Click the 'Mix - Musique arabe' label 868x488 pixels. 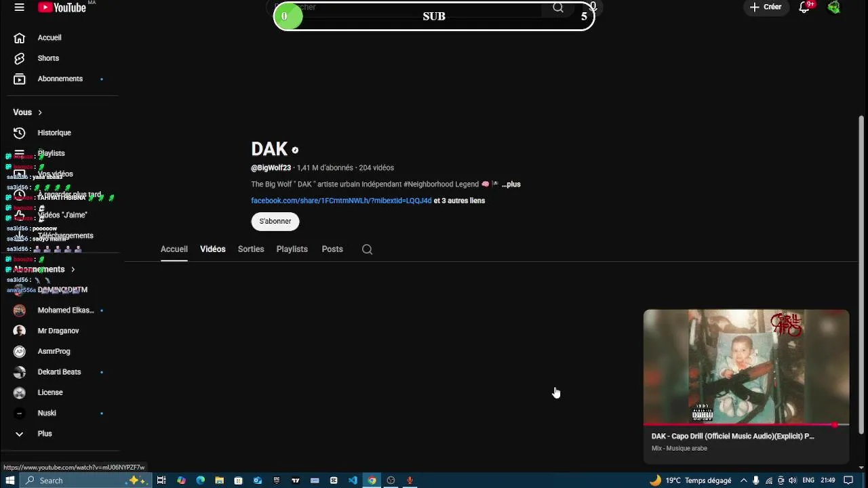(679, 449)
